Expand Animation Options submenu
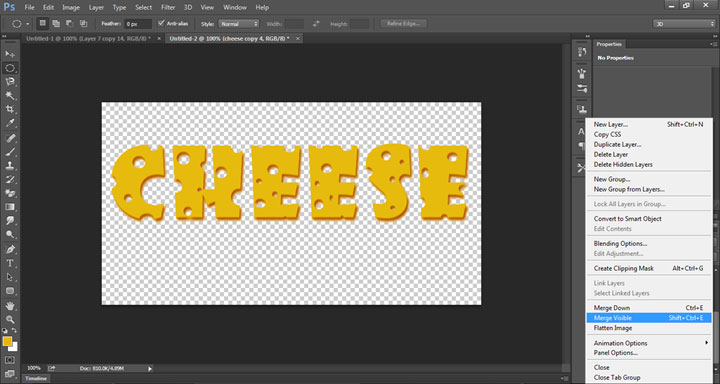 pos(707,343)
